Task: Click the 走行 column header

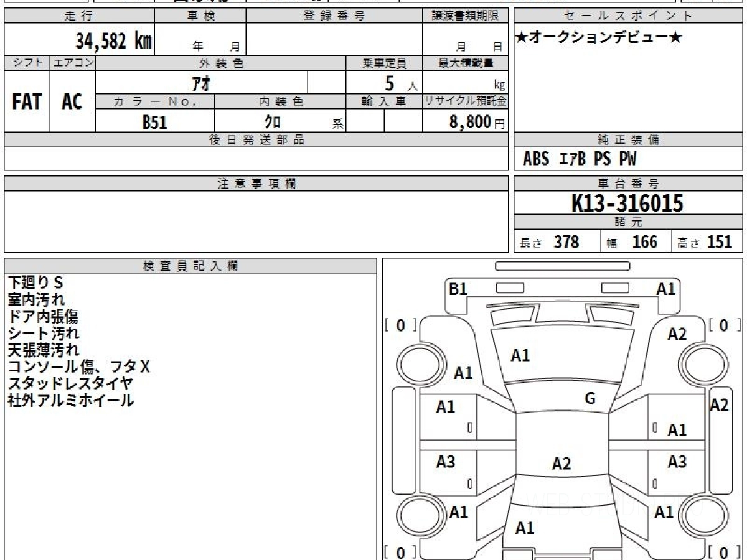Action: tap(79, 16)
